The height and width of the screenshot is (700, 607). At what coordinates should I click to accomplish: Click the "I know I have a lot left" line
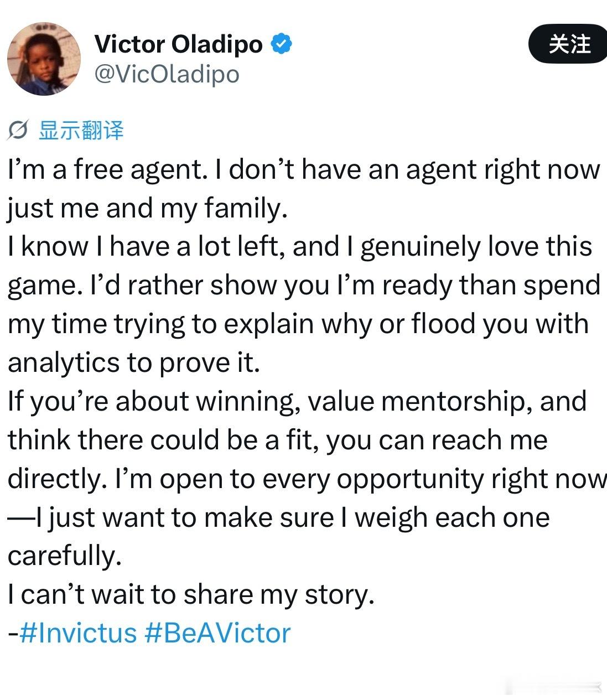(300, 247)
